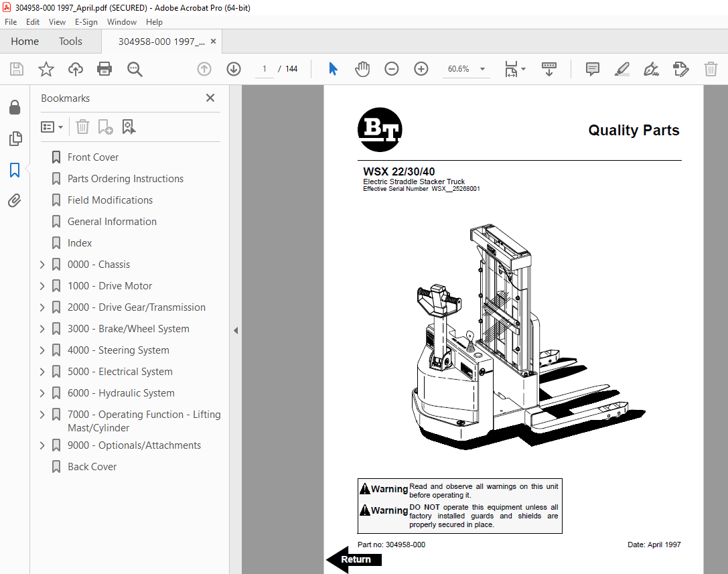Open the Help menu

tap(154, 22)
